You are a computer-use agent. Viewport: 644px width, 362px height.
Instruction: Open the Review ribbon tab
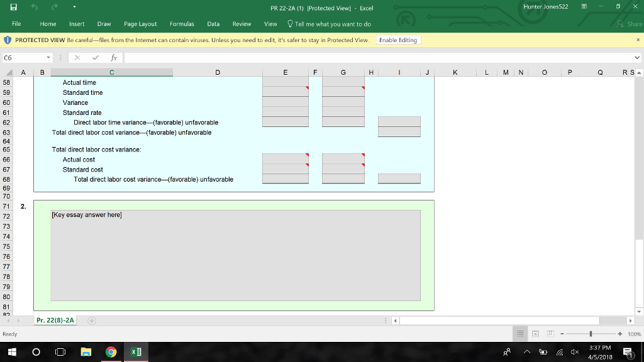242,24
